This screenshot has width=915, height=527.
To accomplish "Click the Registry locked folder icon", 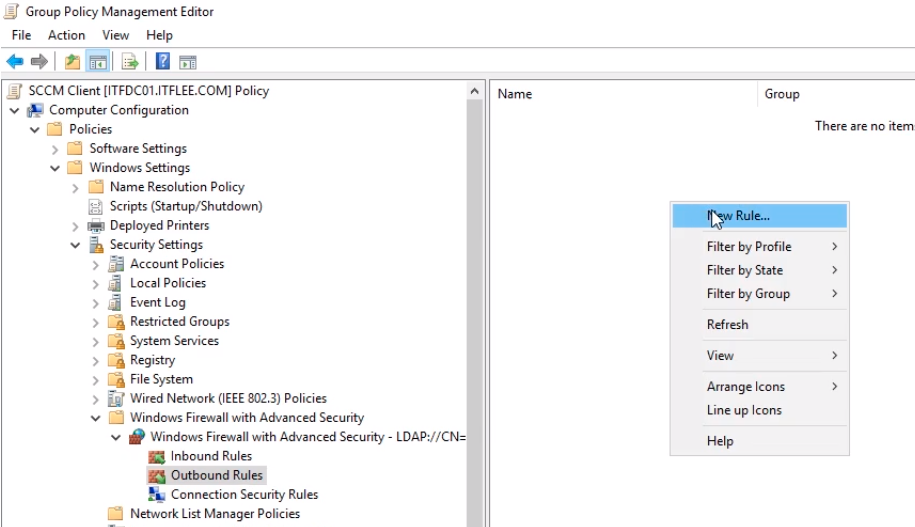I will click(x=117, y=360).
